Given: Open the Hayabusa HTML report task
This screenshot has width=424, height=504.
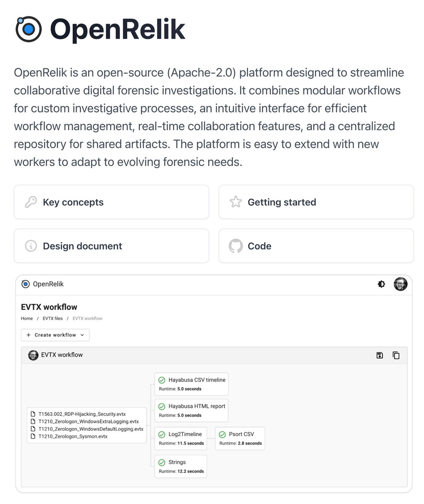Looking at the screenshot, I should pyautogui.click(x=191, y=410).
